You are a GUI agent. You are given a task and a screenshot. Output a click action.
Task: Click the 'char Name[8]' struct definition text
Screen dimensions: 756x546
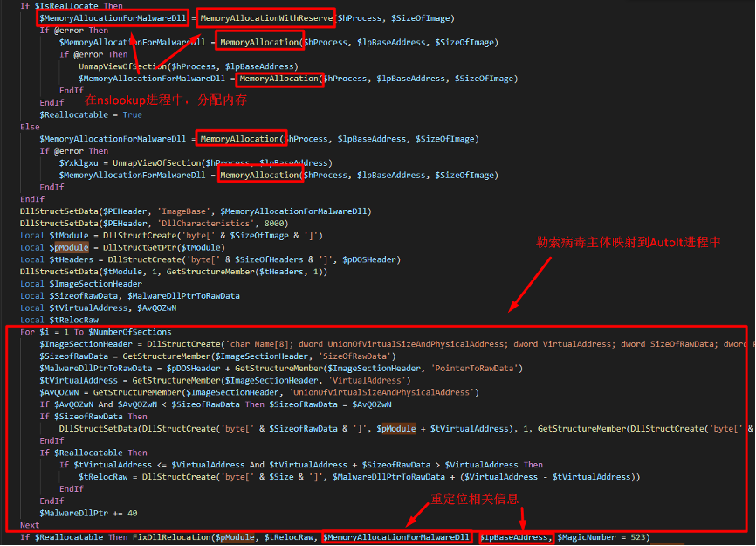259,344
